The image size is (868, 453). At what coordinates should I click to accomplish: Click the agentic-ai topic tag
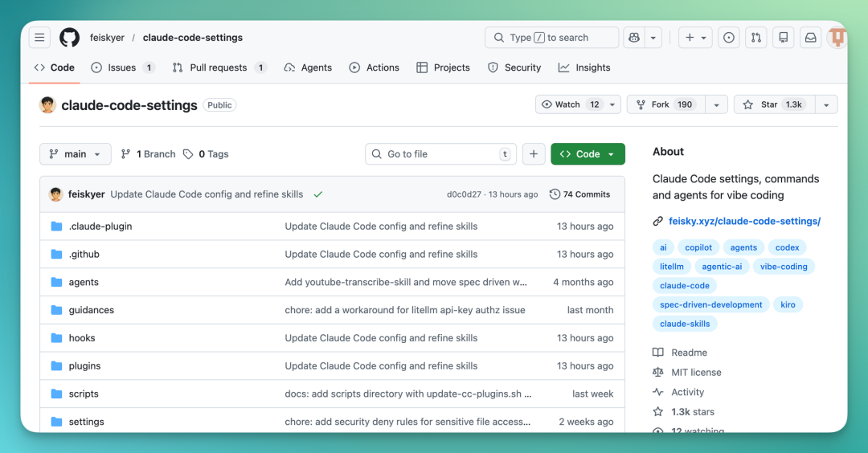coord(722,267)
